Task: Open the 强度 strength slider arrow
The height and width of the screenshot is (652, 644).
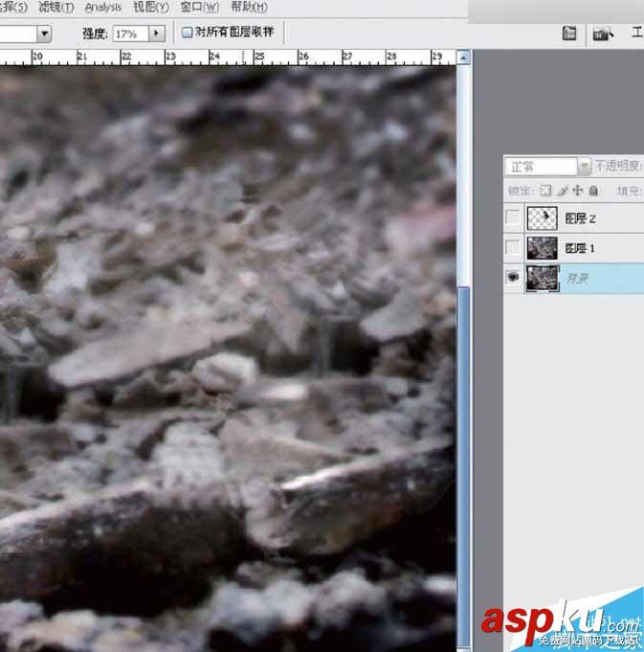Action: [157, 34]
